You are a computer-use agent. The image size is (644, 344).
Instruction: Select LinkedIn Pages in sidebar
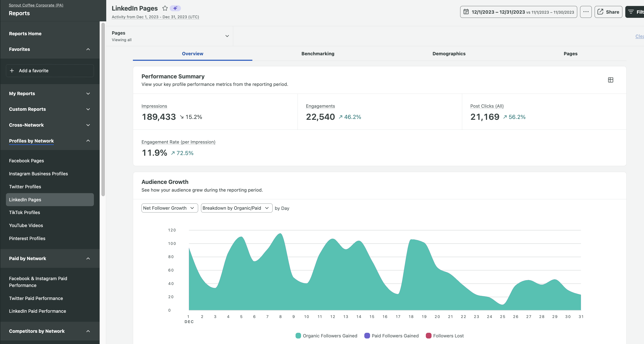tap(50, 200)
